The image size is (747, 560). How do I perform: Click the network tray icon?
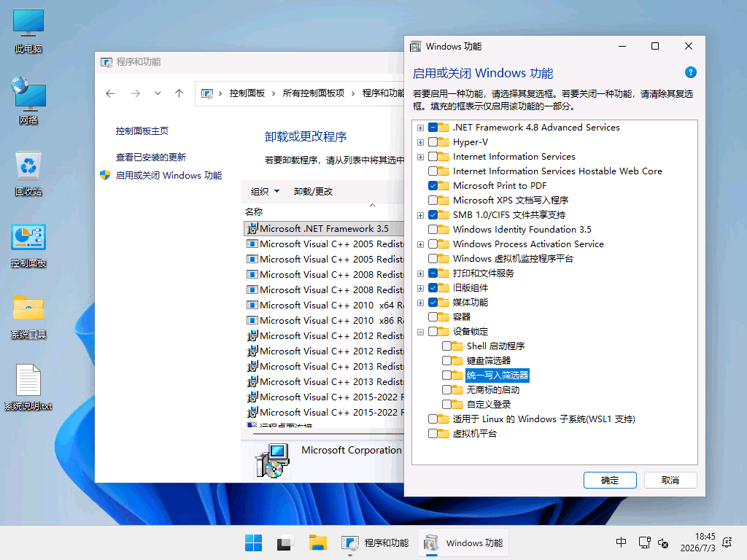tap(645, 542)
